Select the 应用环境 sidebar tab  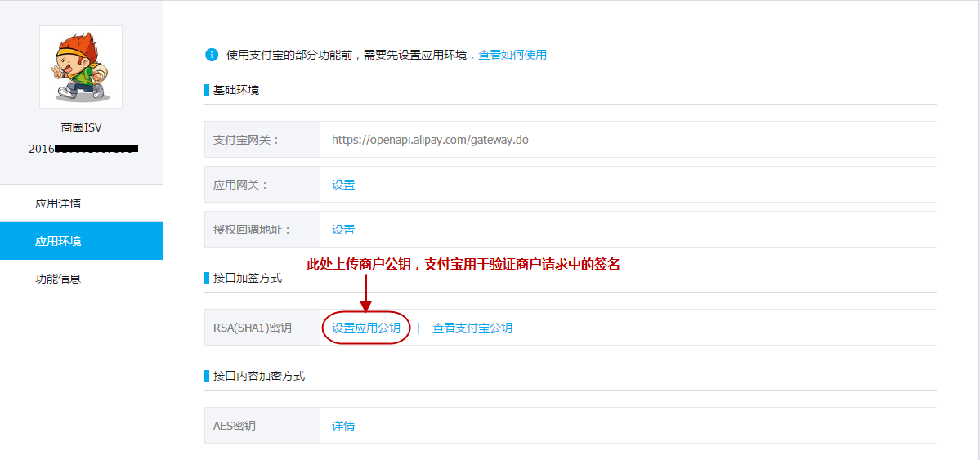point(81,241)
